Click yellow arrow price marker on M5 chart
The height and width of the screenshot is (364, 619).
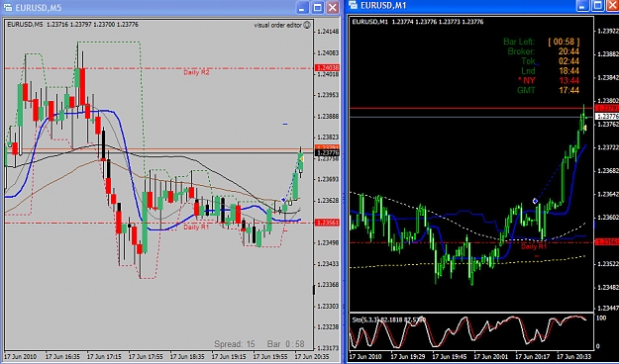[301, 158]
